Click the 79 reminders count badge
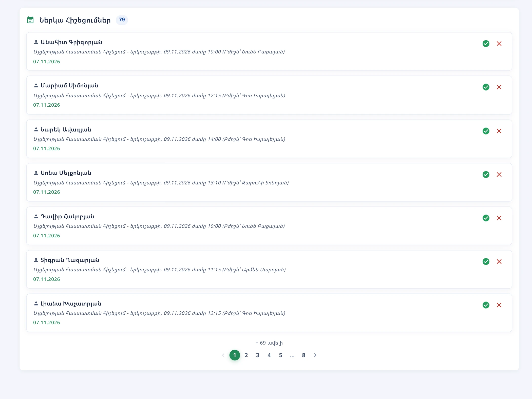The width and height of the screenshot is (532, 399). coord(122,20)
